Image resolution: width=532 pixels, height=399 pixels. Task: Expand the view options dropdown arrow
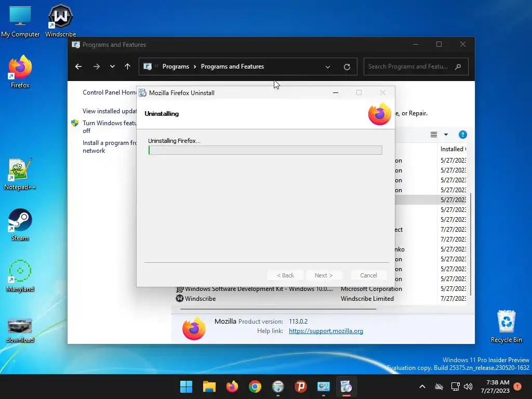click(x=446, y=135)
